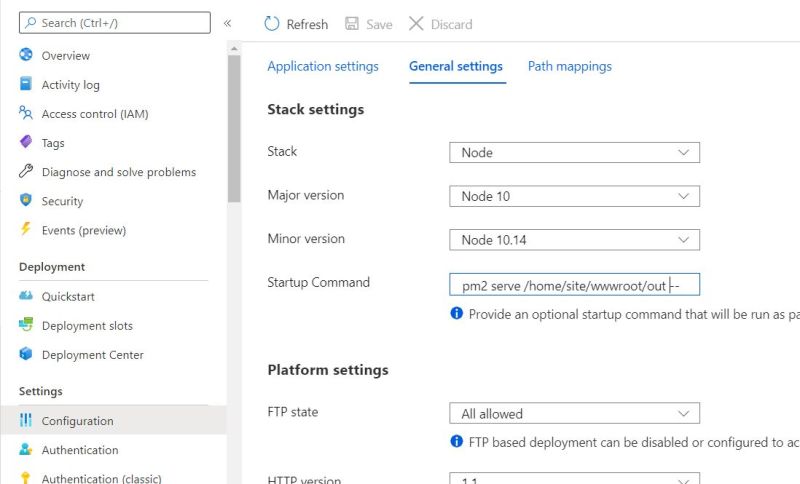Expand the Minor version Node 10.14 dropdown
This screenshot has width=800, height=484.
tap(574, 239)
